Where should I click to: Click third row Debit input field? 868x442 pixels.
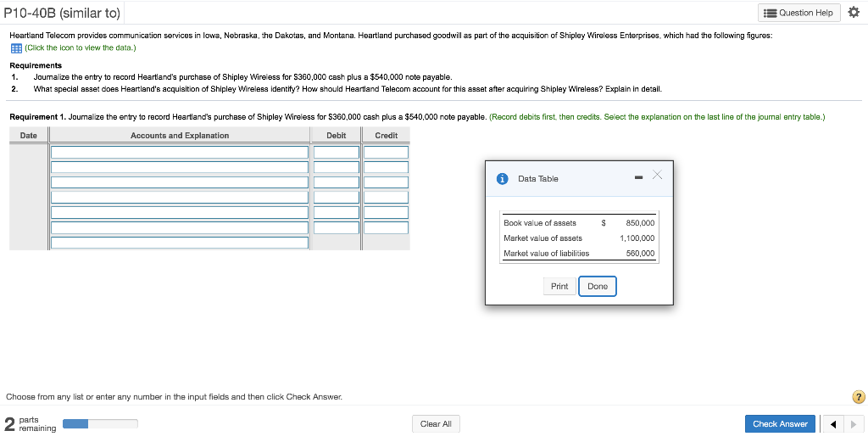(x=336, y=182)
